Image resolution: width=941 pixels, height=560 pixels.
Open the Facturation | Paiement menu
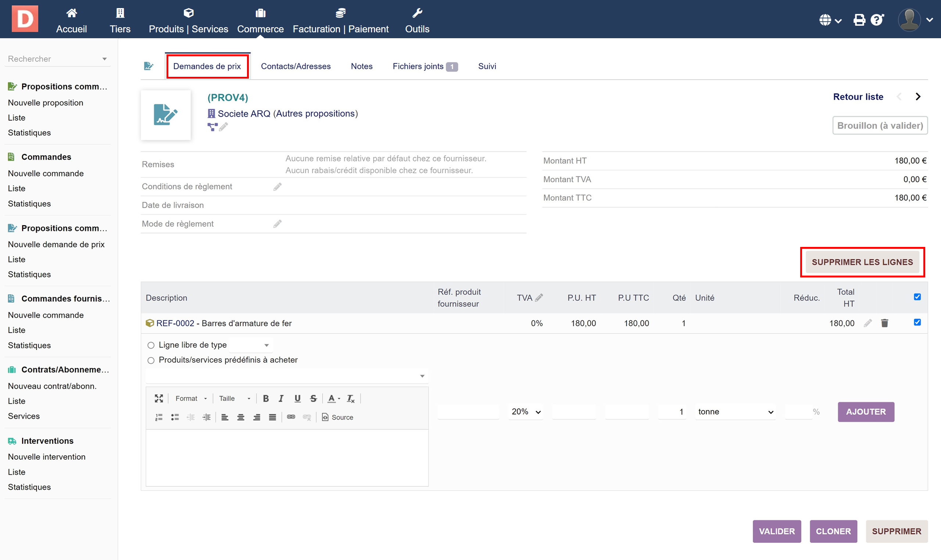click(340, 21)
